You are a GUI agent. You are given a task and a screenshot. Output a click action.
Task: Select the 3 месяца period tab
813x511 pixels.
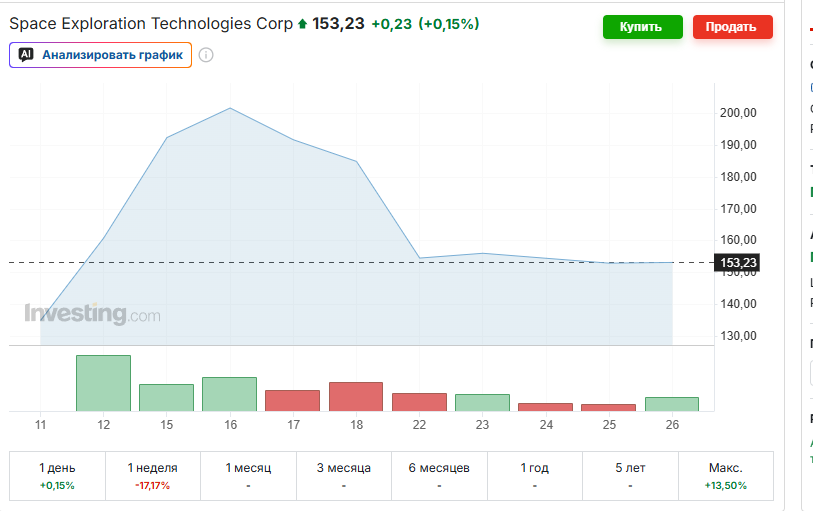pos(344,476)
